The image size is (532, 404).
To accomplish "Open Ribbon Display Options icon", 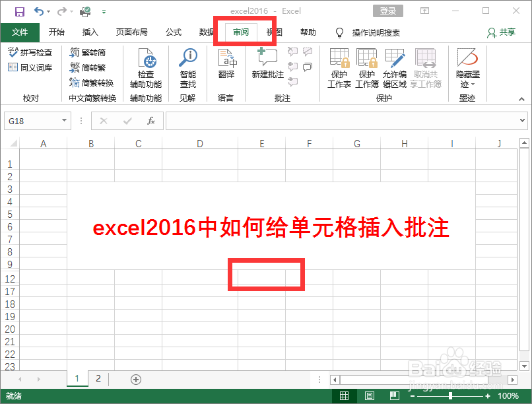I will 424,11.
